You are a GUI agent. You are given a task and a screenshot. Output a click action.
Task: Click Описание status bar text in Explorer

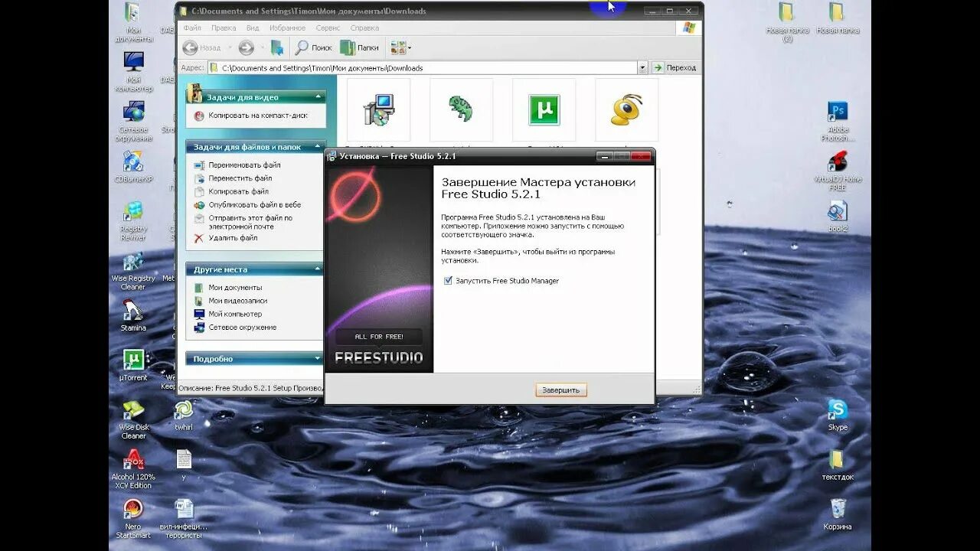(250, 388)
